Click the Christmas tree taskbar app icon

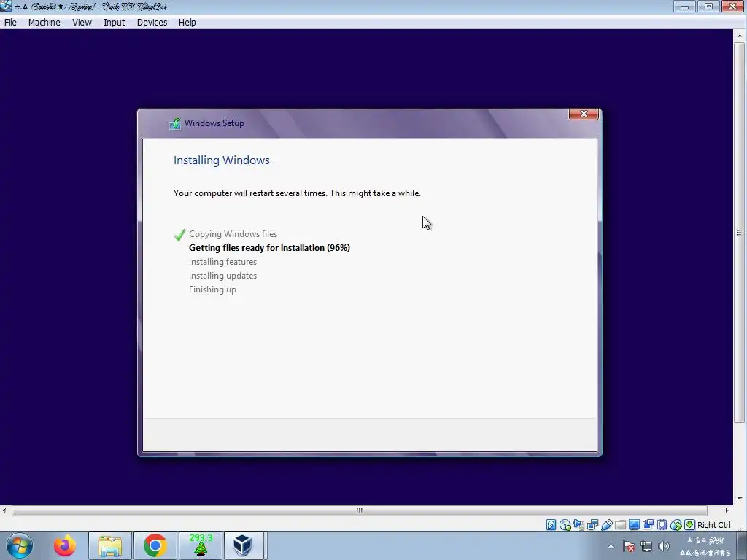coord(201,545)
